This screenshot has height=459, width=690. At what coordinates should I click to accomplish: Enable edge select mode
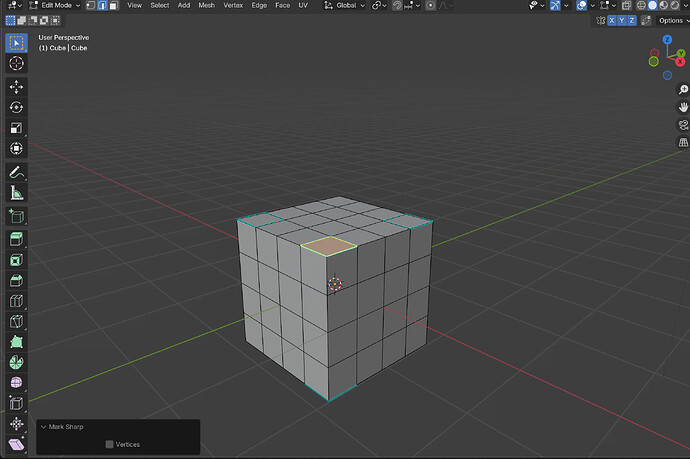pos(102,5)
